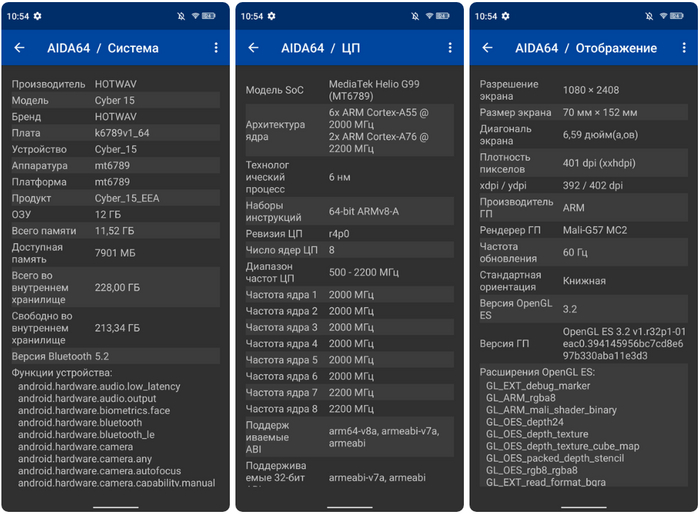The image size is (700, 514).
Task: Select orientation value 'Книжная'
Action: 584,281
